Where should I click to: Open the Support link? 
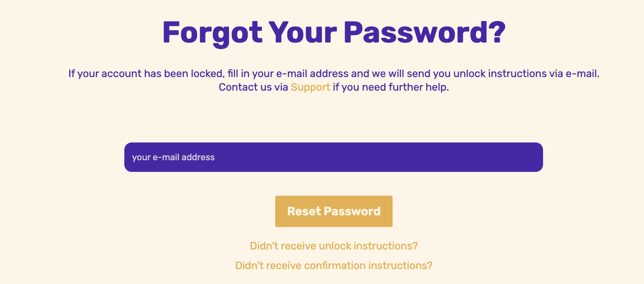point(310,87)
